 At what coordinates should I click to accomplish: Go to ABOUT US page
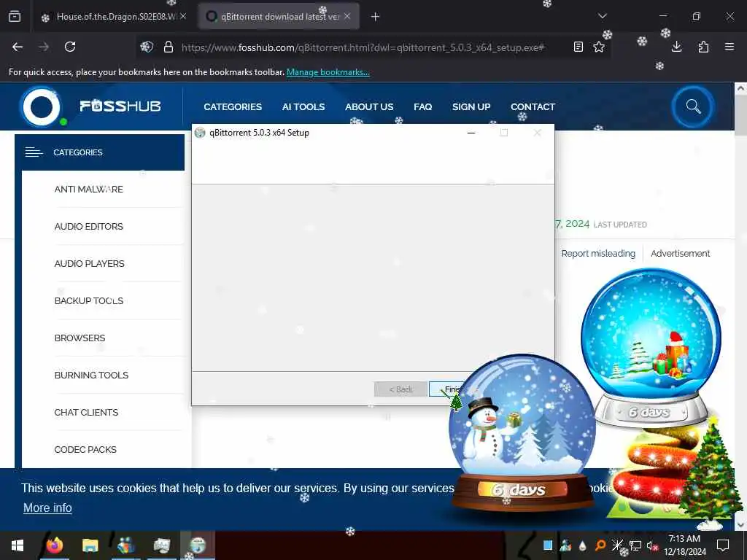coord(369,106)
